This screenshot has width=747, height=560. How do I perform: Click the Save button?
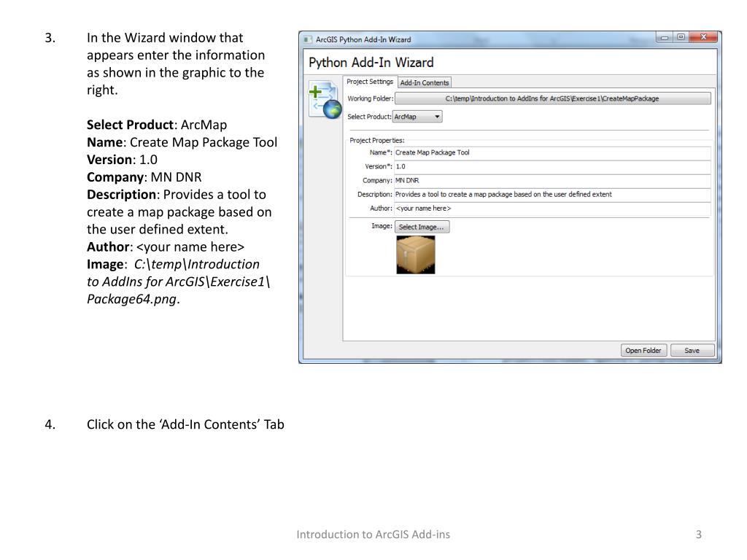point(692,351)
